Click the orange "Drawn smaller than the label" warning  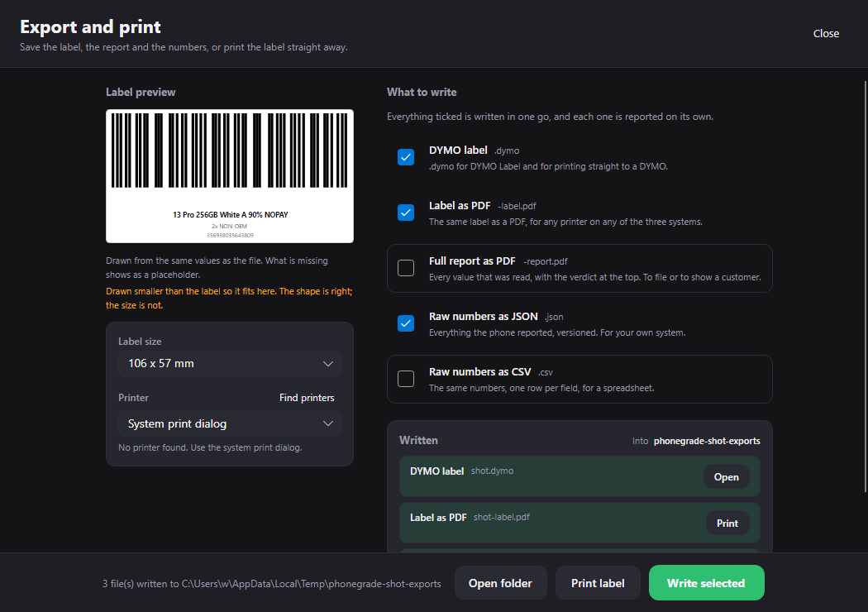[229, 298]
